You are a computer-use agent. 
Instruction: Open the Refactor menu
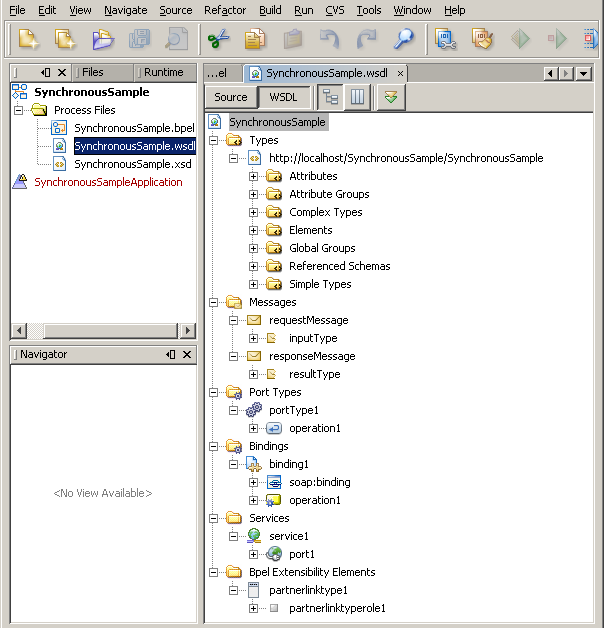[x=225, y=10]
